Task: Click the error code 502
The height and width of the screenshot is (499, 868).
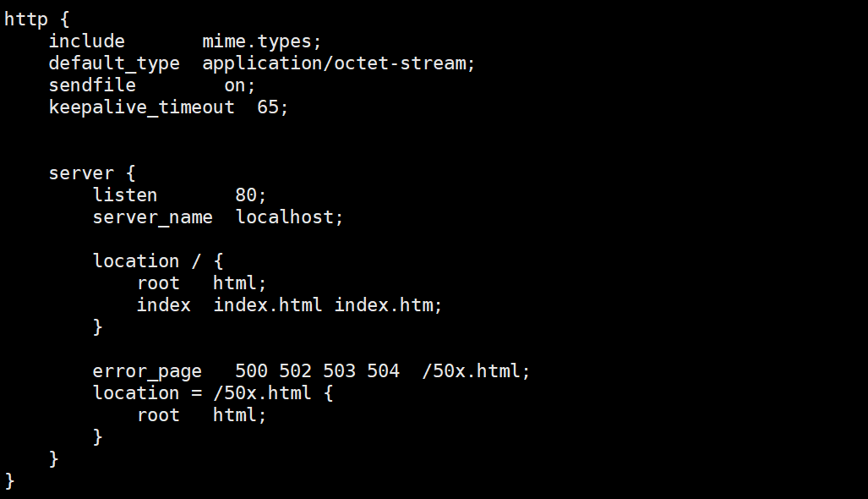Action: (295, 371)
